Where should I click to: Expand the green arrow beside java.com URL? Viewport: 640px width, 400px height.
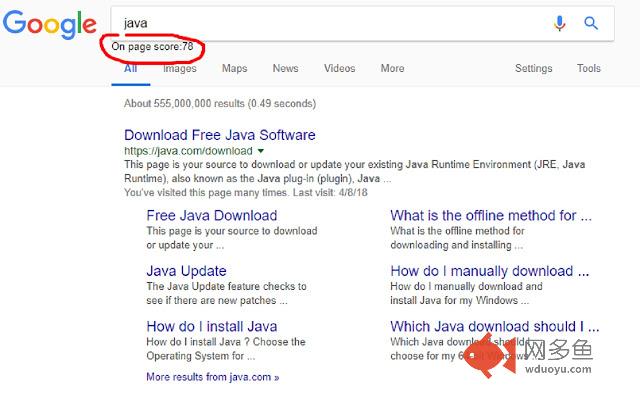pyautogui.click(x=261, y=151)
